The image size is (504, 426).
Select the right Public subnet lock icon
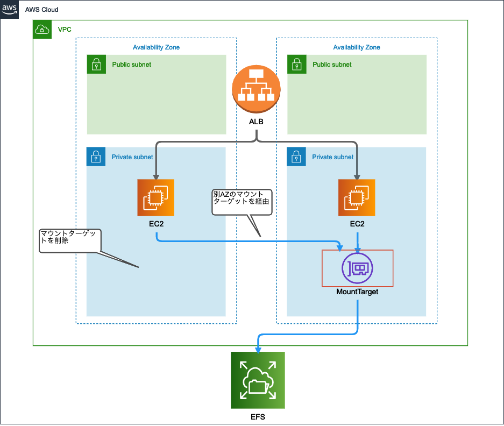coord(297,65)
